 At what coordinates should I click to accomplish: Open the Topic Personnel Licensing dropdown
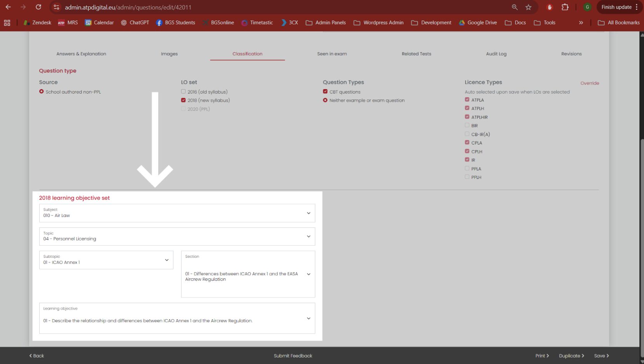(177, 236)
